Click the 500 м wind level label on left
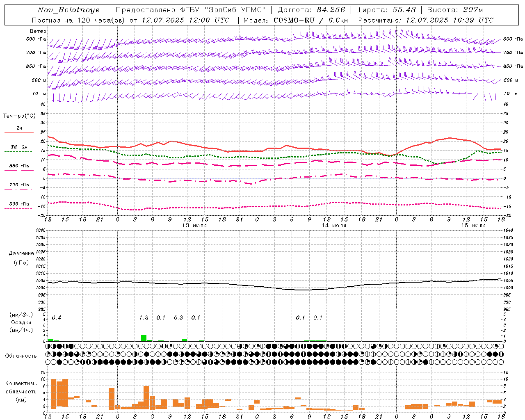Image resolution: width=525 pixels, height=420 pixels. 39,80
